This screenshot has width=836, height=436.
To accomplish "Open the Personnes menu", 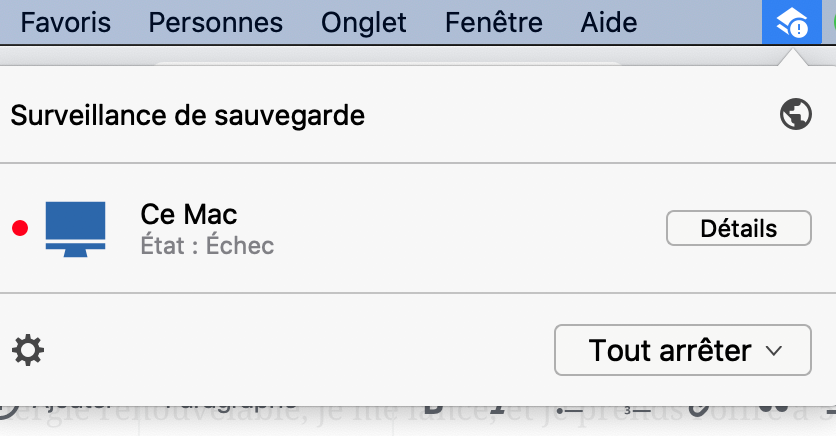I will point(215,22).
